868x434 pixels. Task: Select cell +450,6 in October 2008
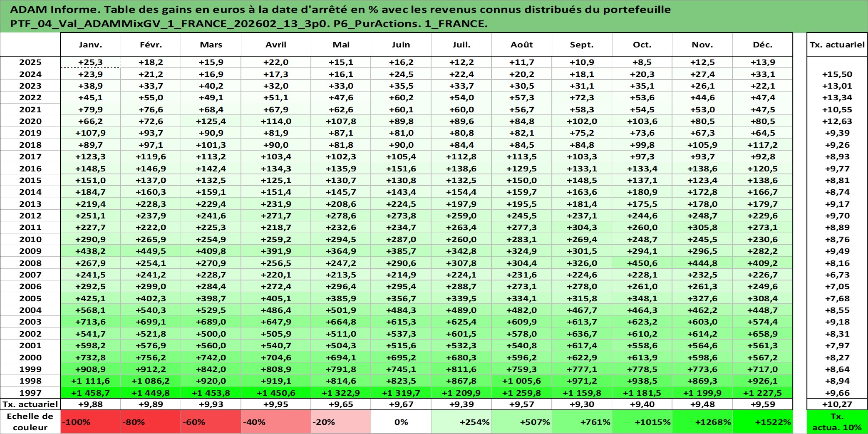point(642,263)
